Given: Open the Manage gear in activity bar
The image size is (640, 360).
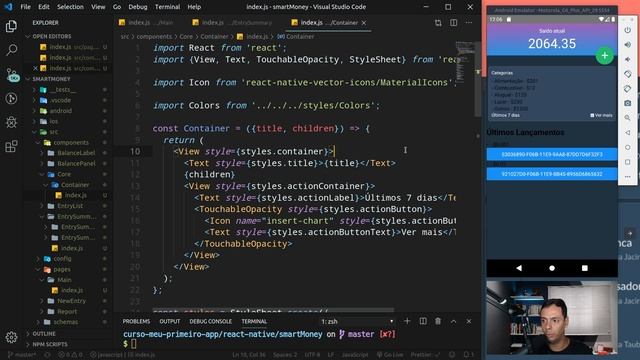Looking at the screenshot, I should pyautogui.click(x=11, y=337).
